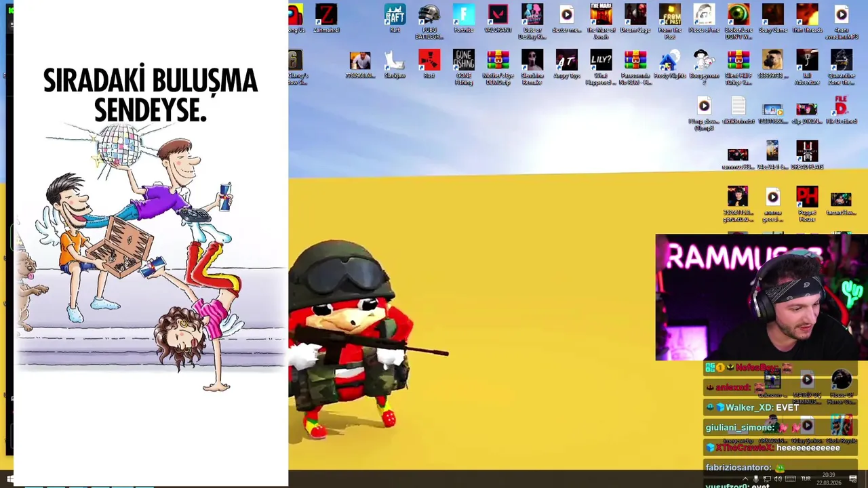
Task: Select the Parasomnia No REM archive
Action: click(635, 67)
